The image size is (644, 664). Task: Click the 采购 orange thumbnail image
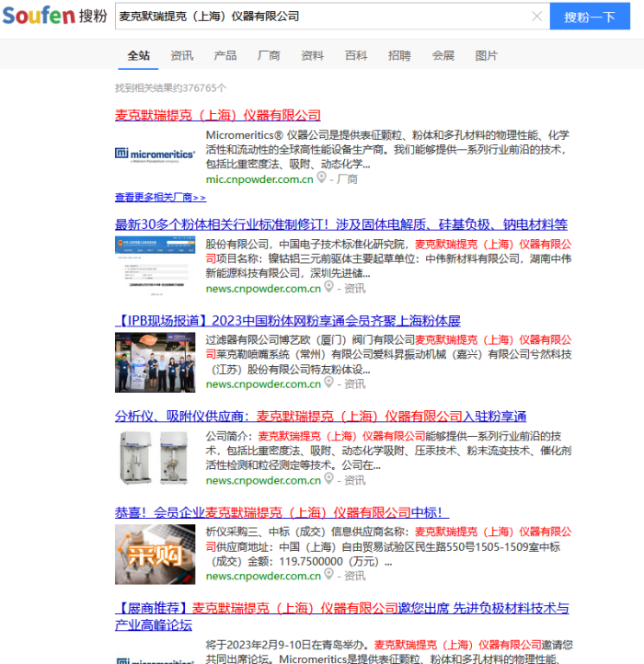155,553
